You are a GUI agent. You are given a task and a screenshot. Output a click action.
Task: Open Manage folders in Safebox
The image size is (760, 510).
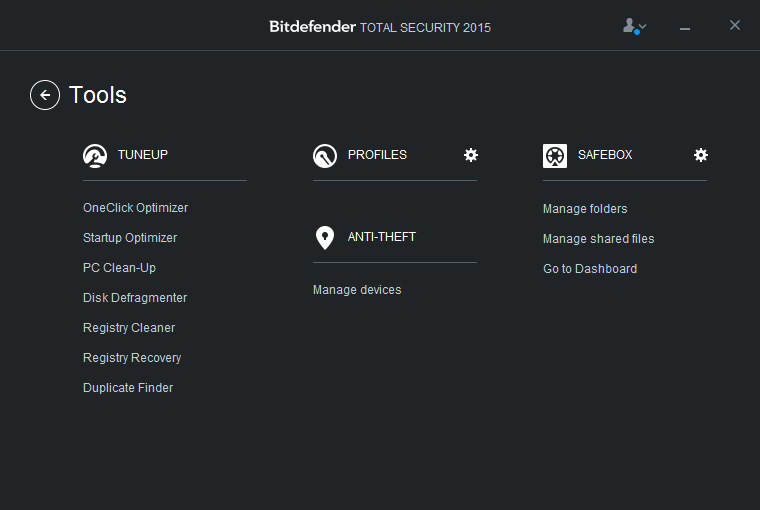[x=585, y=209]
